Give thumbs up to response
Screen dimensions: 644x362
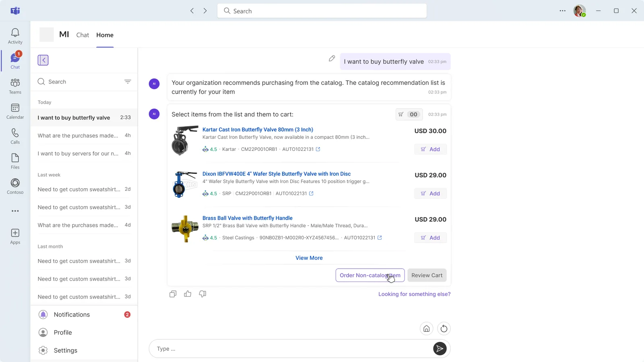pyautogui.click(x=188, y=294)
